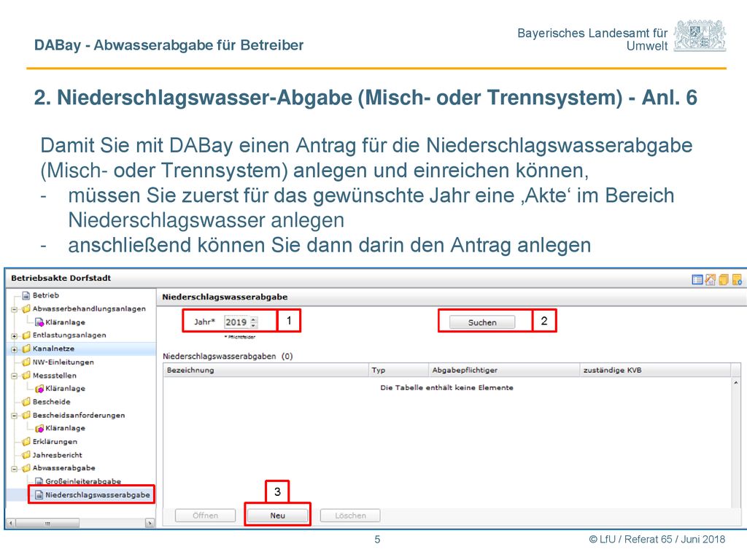The width and height of the screenshot is (747, 560).
Task: Click the Erklärungen folder icon
Action: (x=26, y=441)
